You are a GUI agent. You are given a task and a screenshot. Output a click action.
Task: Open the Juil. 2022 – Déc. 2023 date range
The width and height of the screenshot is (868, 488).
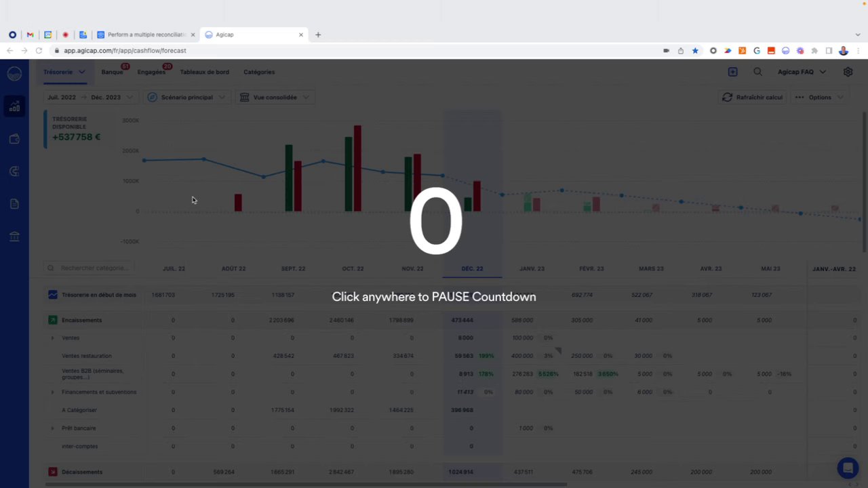click(90, 97)
